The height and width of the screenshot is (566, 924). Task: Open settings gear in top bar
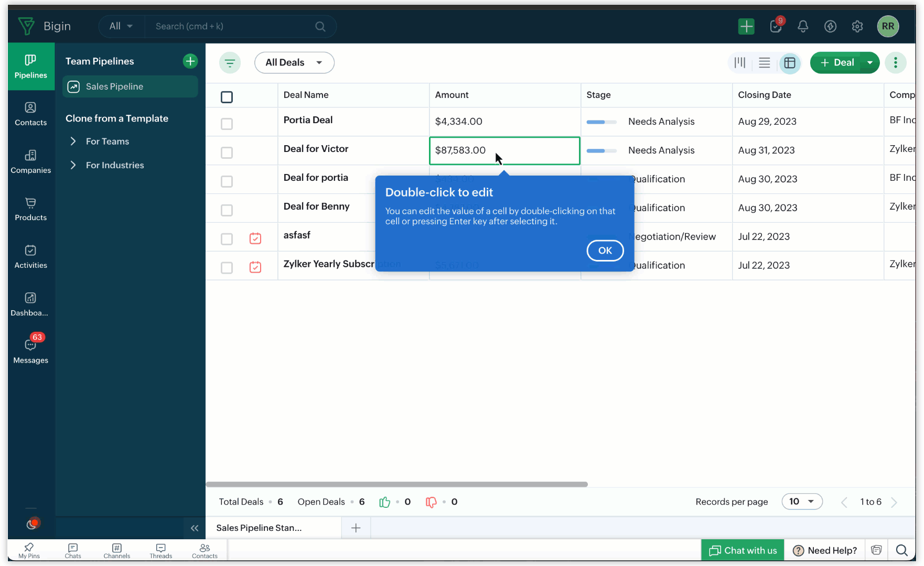857,26
